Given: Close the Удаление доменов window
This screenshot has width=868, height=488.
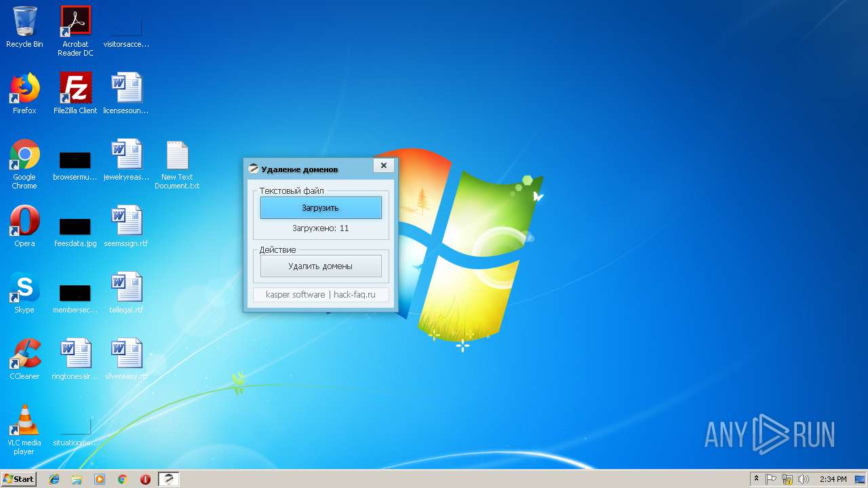Looking at the screenshot, I should (x=383, y=165).
